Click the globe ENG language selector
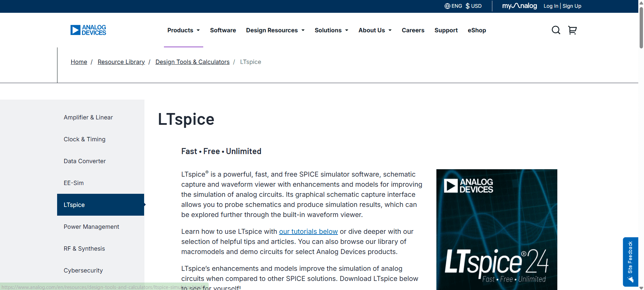This screenshot has width=644, height=290. click(x=453, y=6)
